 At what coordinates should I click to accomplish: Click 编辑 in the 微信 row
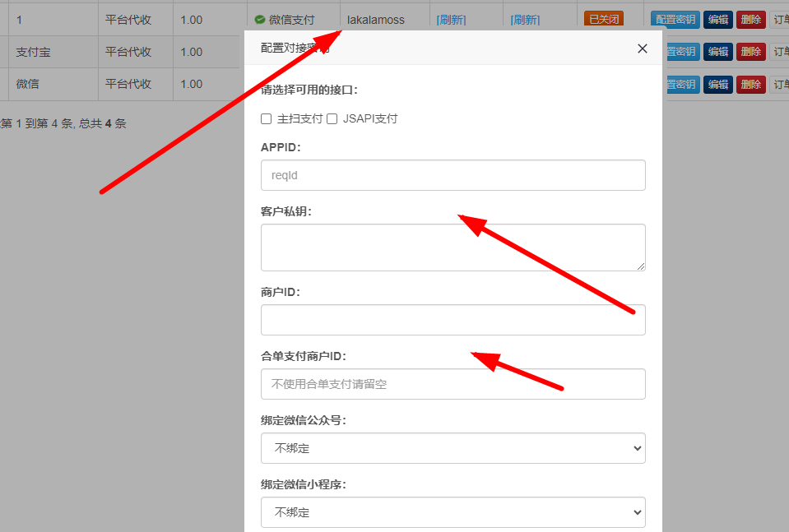point(718,84)
